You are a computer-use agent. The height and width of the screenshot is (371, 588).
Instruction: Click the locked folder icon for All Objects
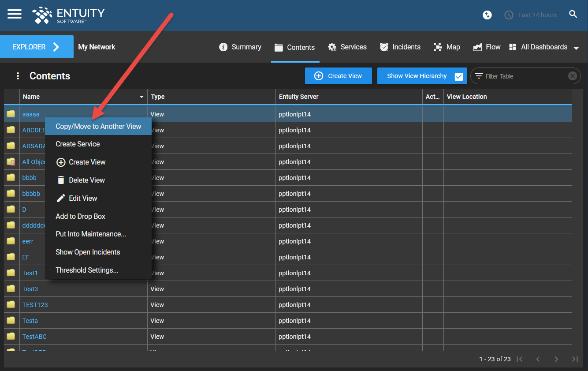click(11, 162)
